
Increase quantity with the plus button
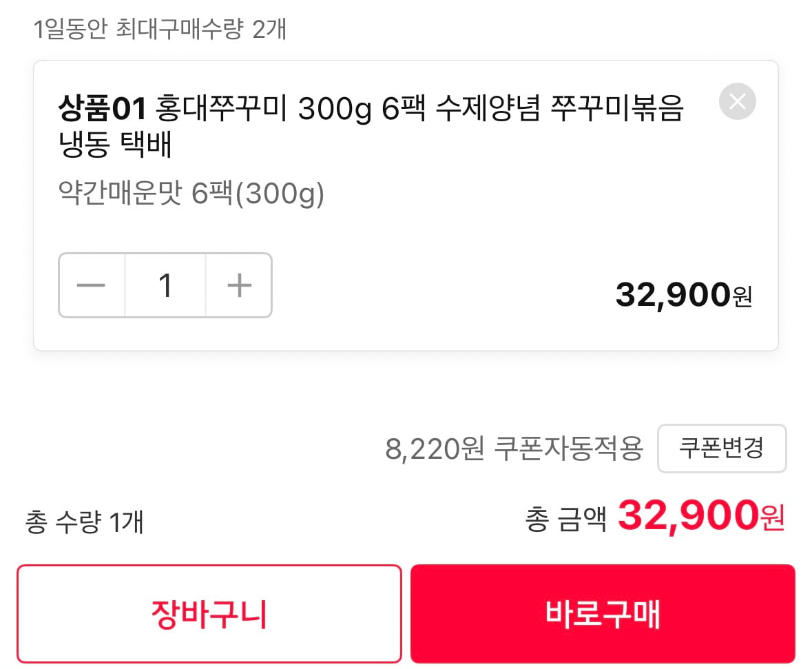click(239, 285)
